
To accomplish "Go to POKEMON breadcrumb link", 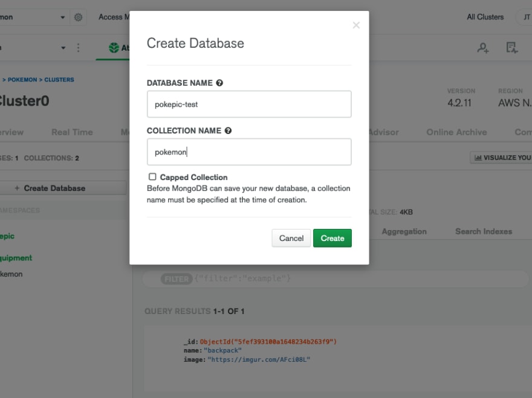I will click(x=22, y=80).
